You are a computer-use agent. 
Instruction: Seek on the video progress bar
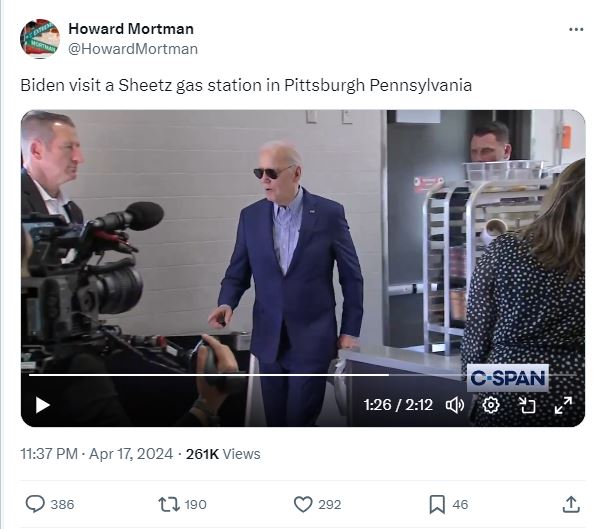tap(303, 375)
